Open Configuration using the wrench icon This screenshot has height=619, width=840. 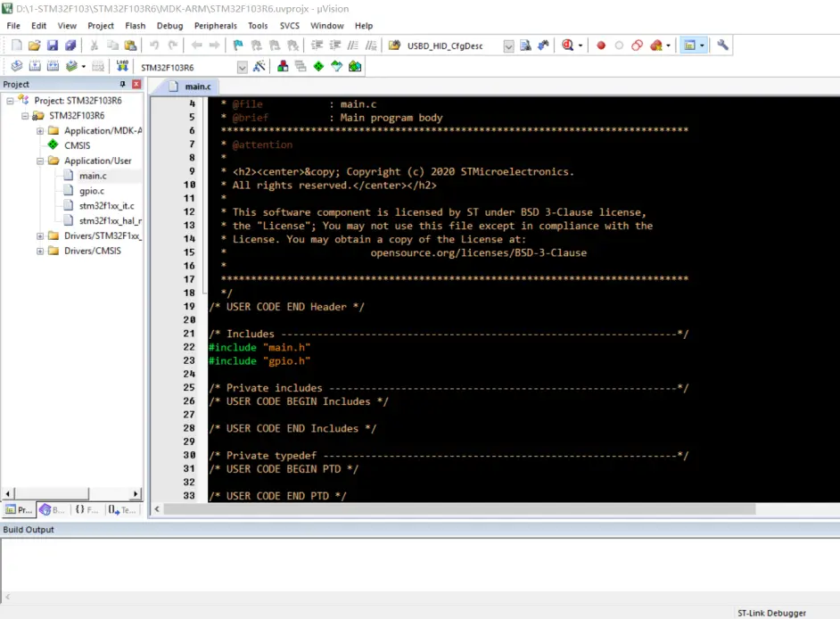[x=722, y=45]
